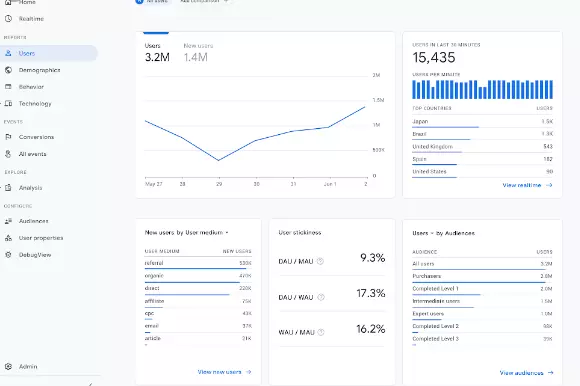580x386 pixels.
Task: Click the cpc user medium row
Action: [x=198, y=314]
